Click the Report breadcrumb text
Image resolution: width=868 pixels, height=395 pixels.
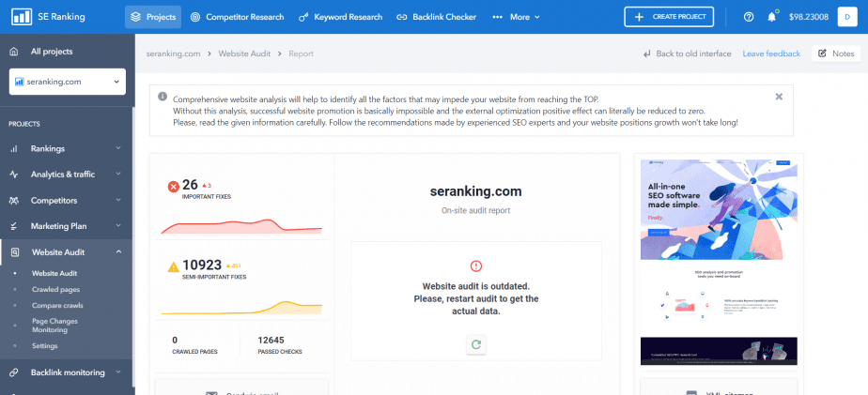(302, 53)
